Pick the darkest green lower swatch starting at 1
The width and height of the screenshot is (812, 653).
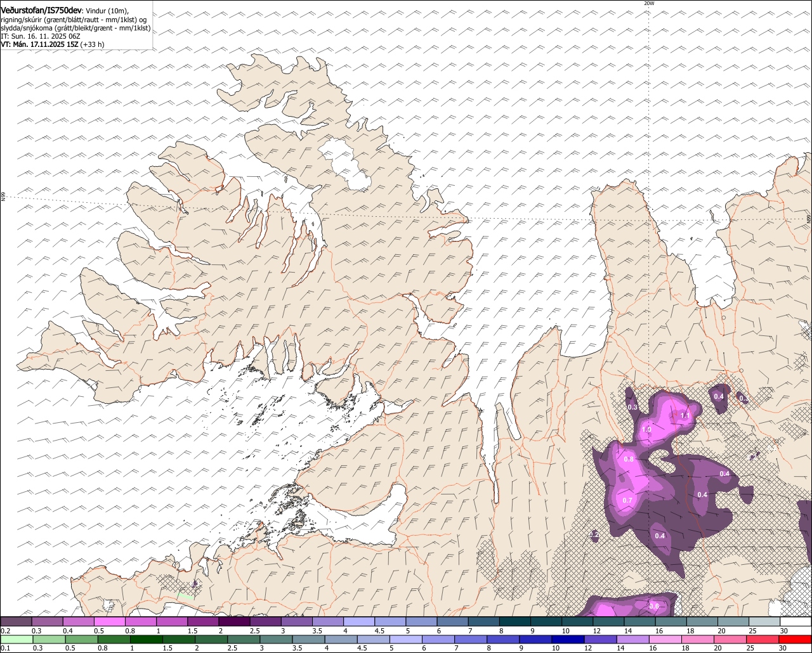(x=146, y=639)
